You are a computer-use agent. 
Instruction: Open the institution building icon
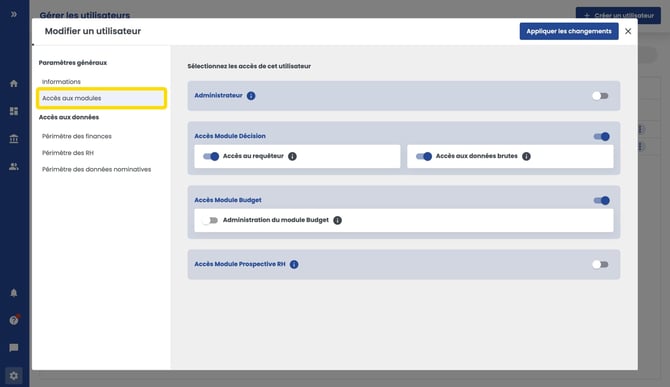point(14,138)
